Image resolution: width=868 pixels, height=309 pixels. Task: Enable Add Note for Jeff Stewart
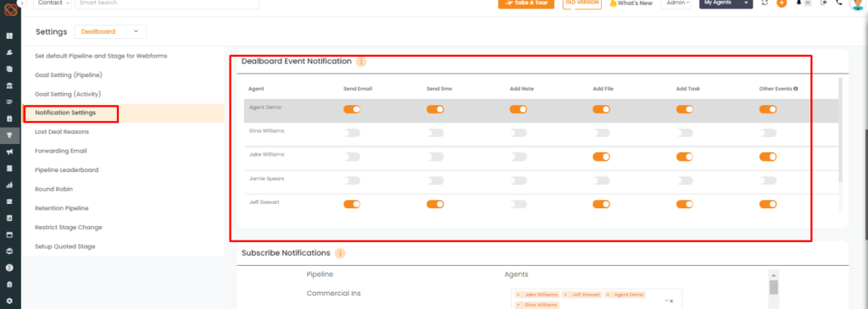click(x=518, y=205)
